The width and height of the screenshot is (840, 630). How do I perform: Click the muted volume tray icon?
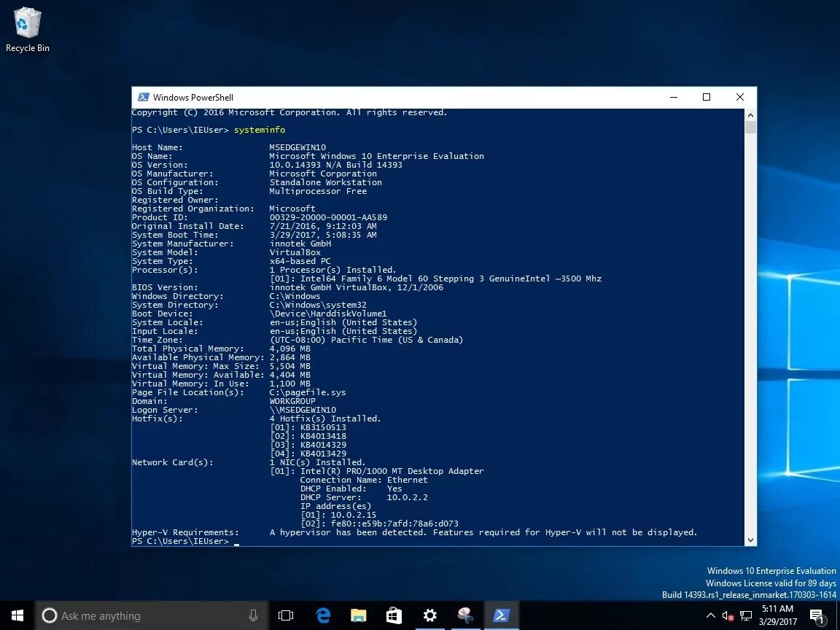pyautogui.click(x=728, y=615)
